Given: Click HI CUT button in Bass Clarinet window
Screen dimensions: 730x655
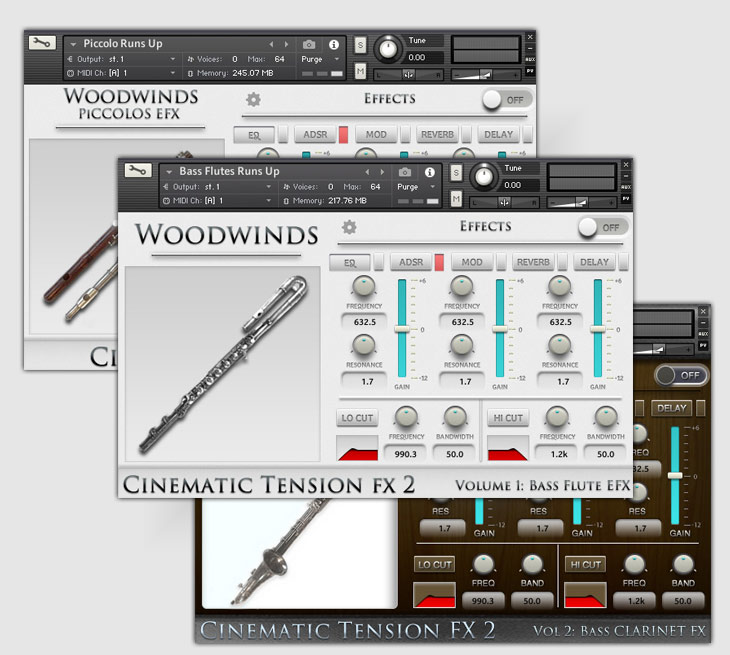Looking at the screenshot, I should coord(585,565).
